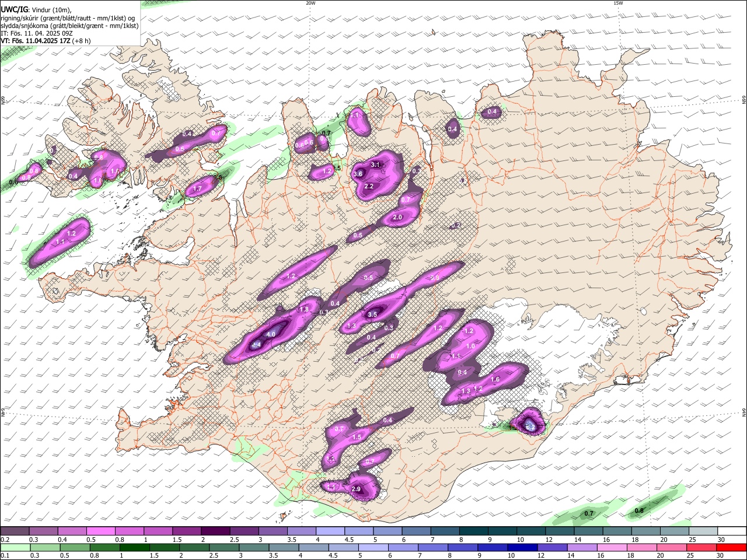Click the UWC/IG title text
This screenshot has width=747, height=560.
15,10
